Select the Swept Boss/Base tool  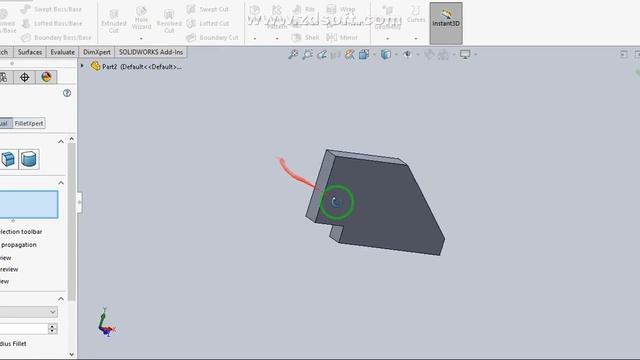[51, 9]
